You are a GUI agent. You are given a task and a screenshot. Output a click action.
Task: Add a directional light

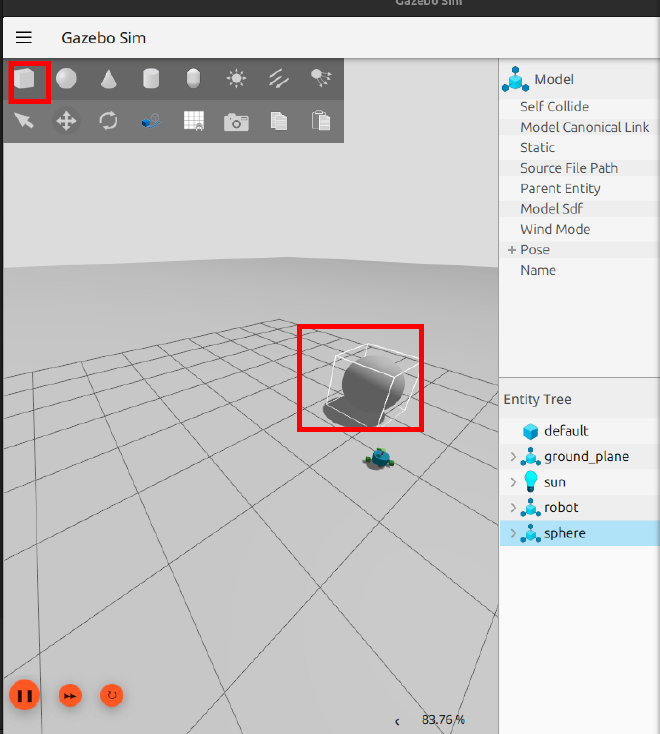[x=279, y=79]
